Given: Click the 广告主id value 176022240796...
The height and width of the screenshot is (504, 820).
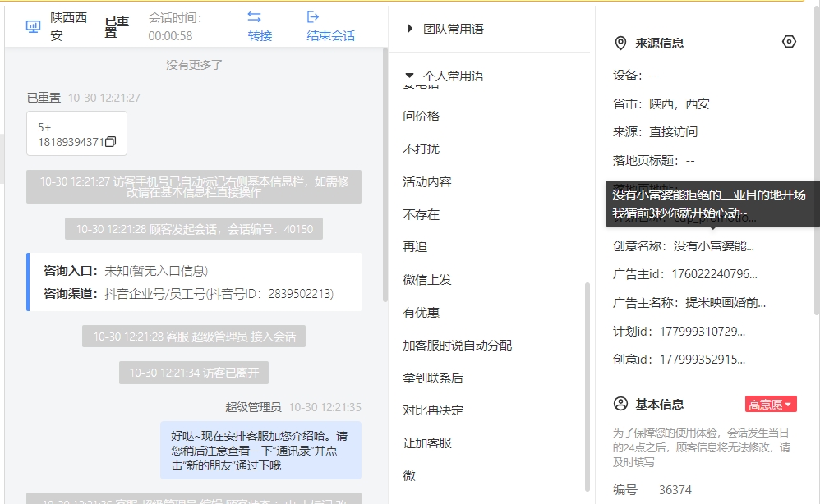Looking at the screenshot, I should [714, 273].
